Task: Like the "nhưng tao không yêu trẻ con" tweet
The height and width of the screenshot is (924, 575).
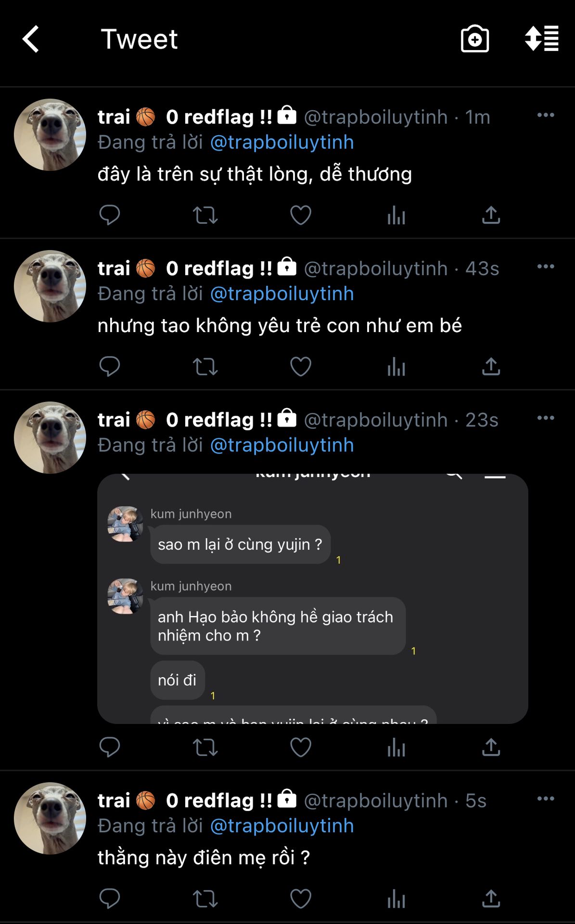Action: [301, 367]
